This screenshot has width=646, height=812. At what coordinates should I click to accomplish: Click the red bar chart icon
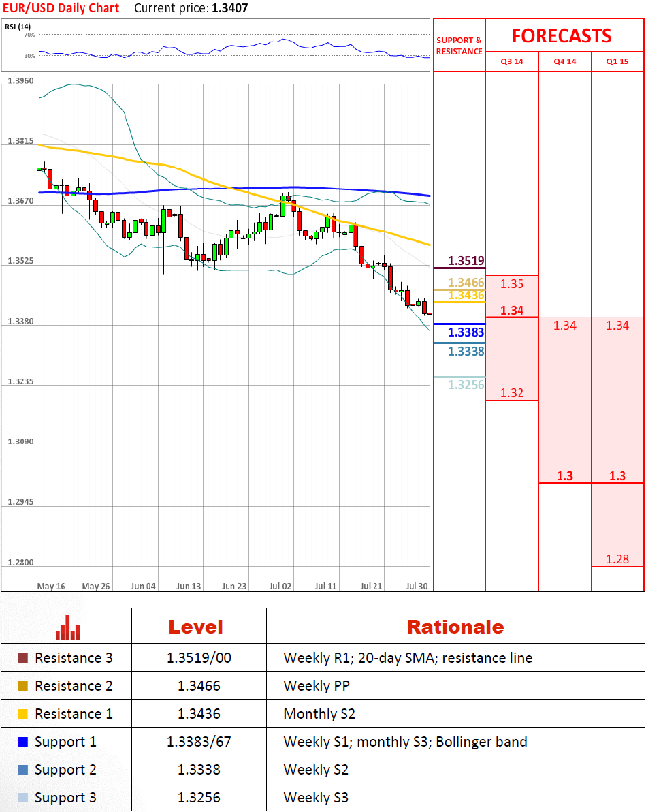68,627
